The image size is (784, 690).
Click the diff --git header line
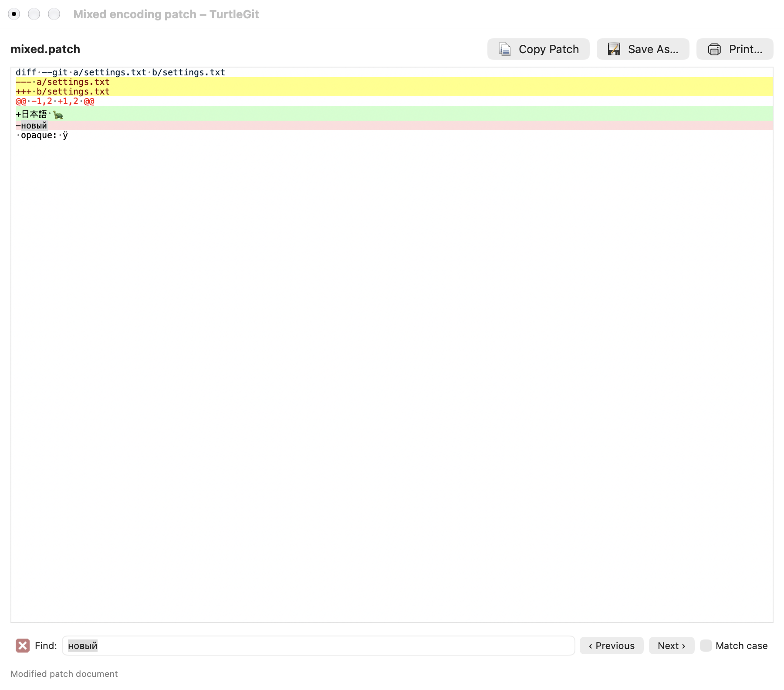point(394,72)
